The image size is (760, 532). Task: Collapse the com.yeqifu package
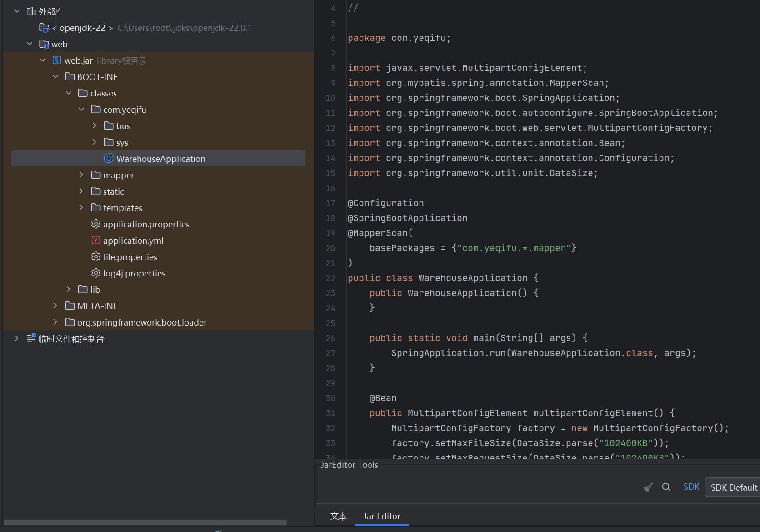81,109
